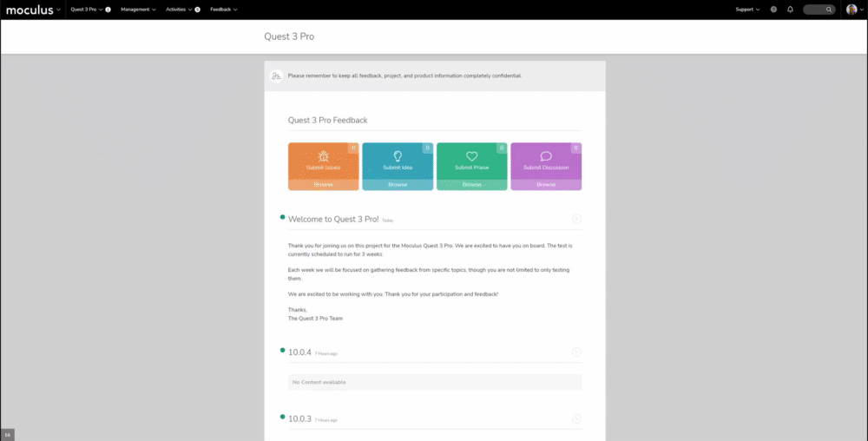Browse submitted issues
This screenshot has height=441, width=868.
[323, 185]
